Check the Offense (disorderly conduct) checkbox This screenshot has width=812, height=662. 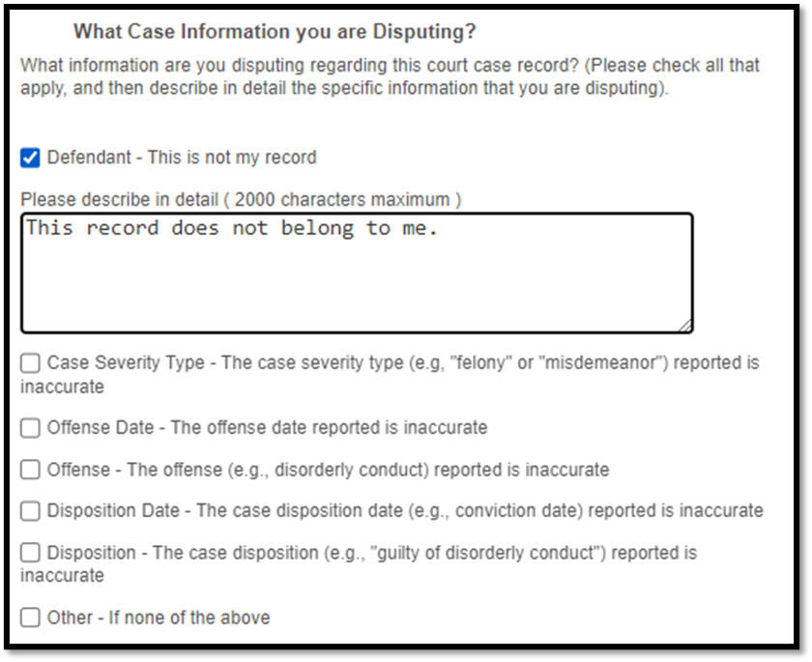click(x=31, y=470)
